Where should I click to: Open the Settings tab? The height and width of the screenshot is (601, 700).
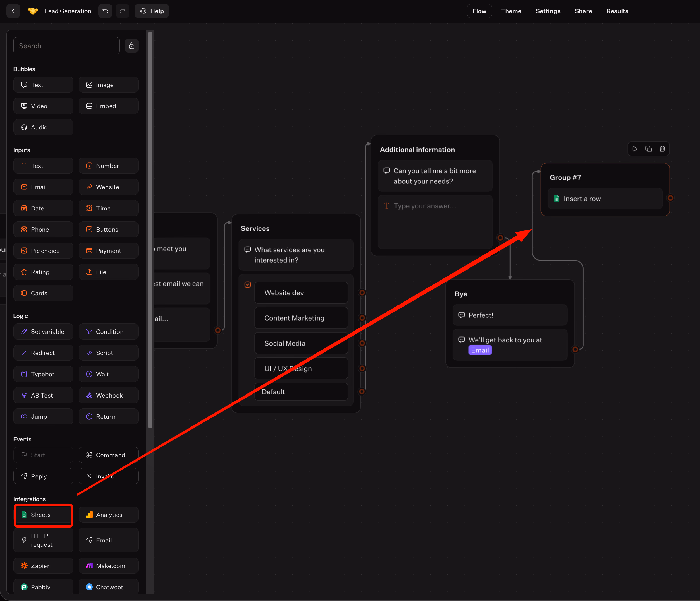[x=548, y=11]
